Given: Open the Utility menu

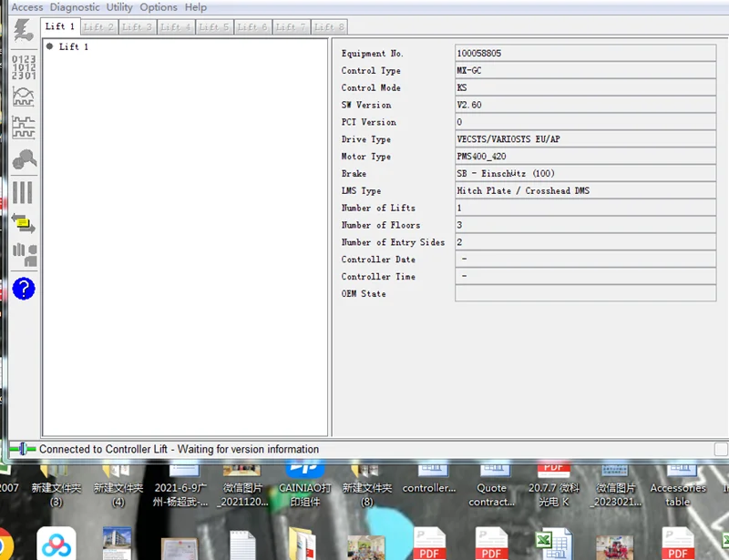Looking at the screenshot, I should 119,7.
